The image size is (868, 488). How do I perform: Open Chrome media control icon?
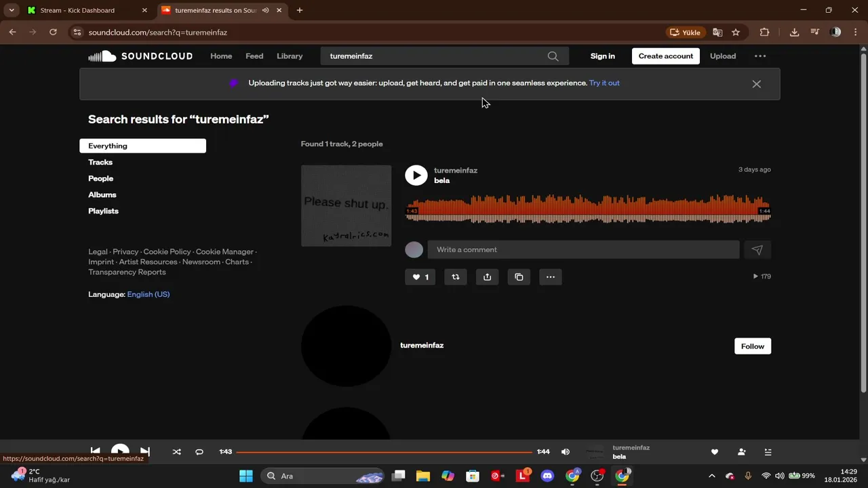[x=815, y=32]
